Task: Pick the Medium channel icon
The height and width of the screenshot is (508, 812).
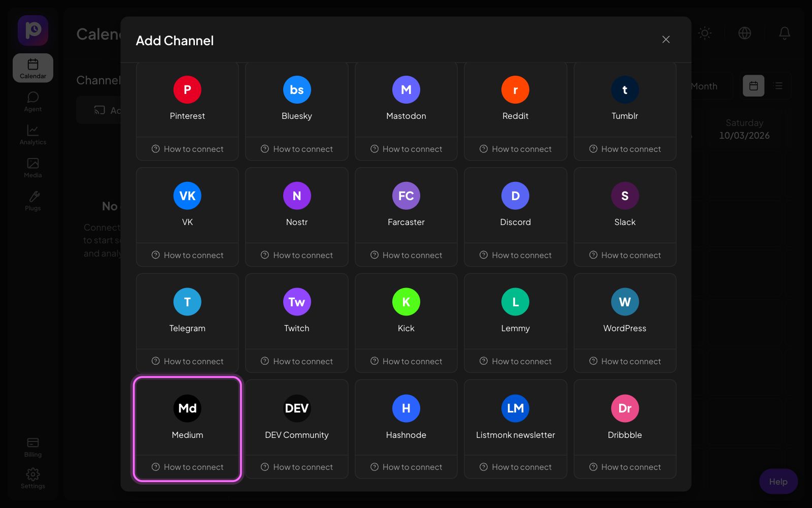Action: pos(187,408)
